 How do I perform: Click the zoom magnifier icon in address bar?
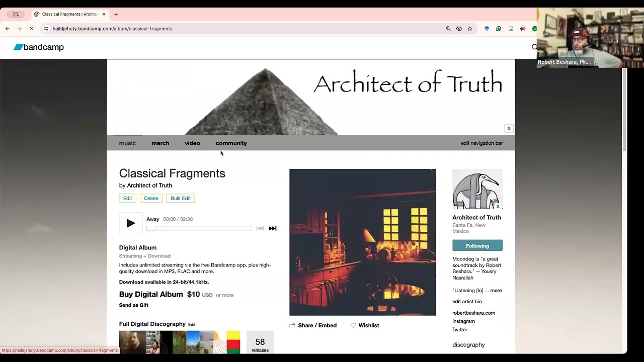point(448,29)
